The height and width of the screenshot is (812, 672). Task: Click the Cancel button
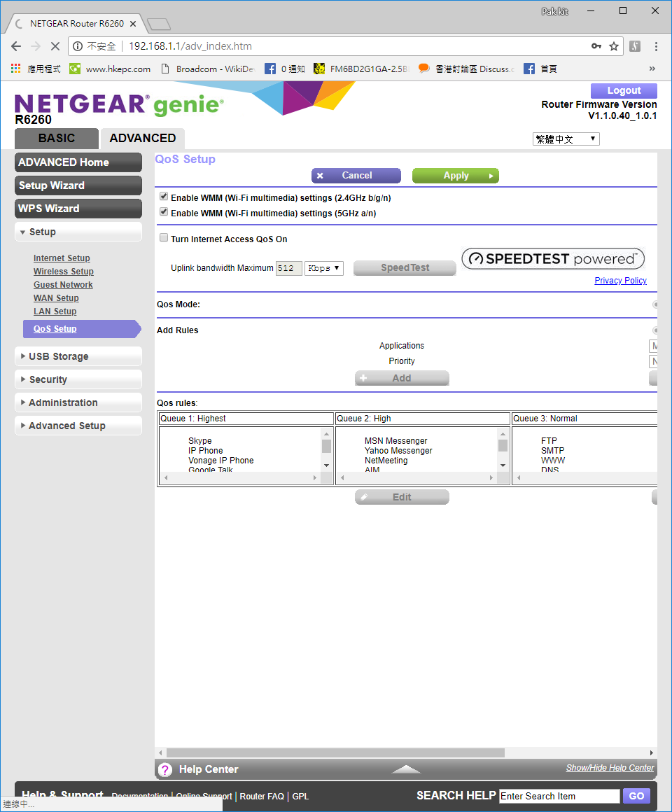(x=356, y=176)
